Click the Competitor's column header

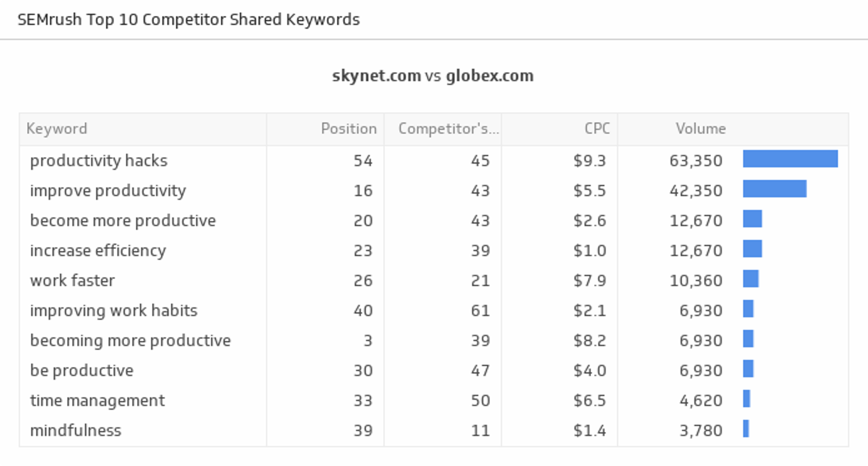(x=448, y=129)
